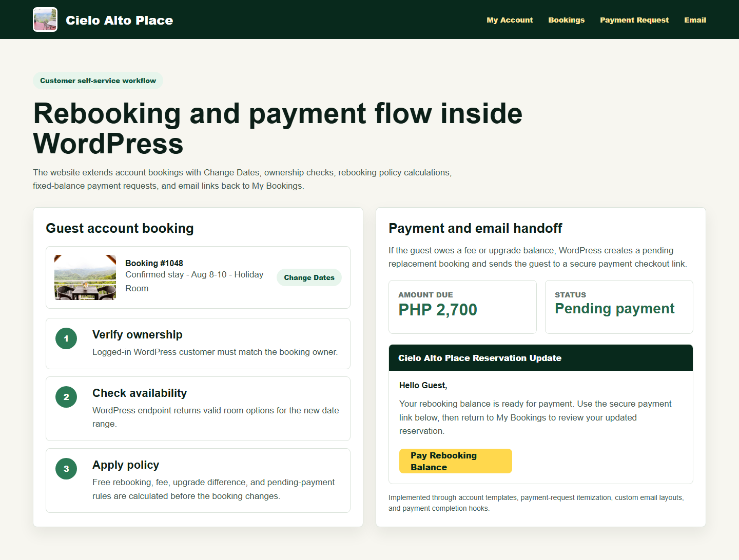Click the Change Dates button

(309, 277)
